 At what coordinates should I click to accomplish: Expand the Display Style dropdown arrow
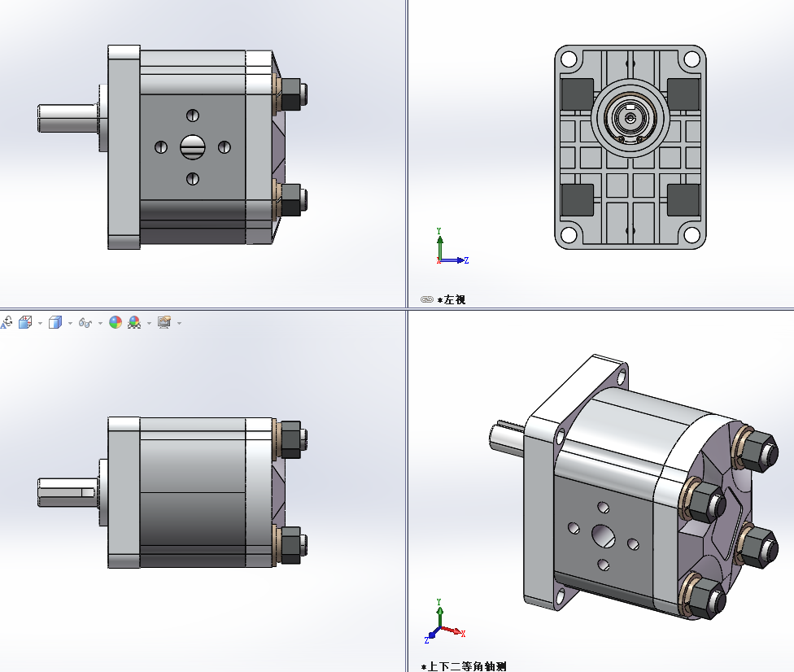pyautogui.click(x=70, y=323)
